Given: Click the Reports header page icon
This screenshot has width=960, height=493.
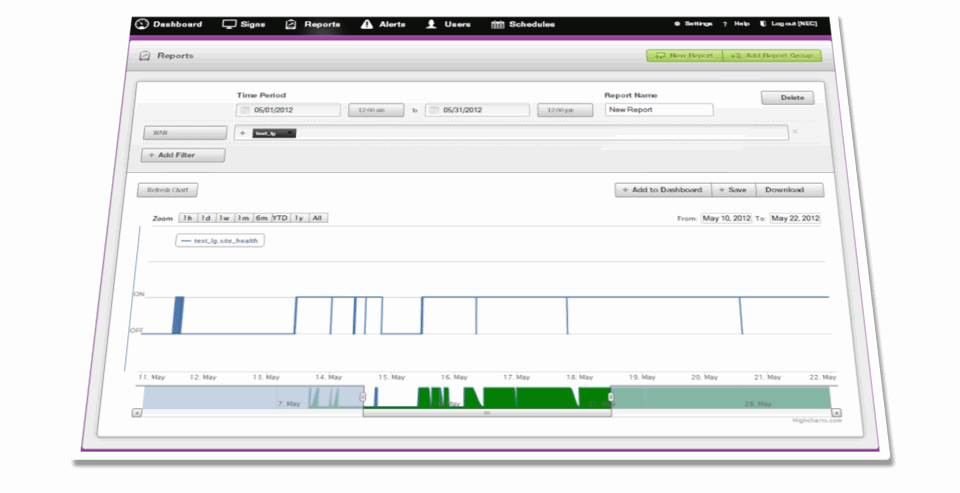Looking at the screenshot, I should (x=144, y=56).
